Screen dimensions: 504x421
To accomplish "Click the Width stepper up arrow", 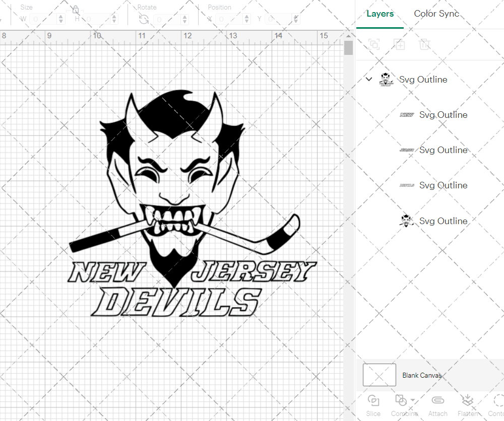I will coord(61,16).
